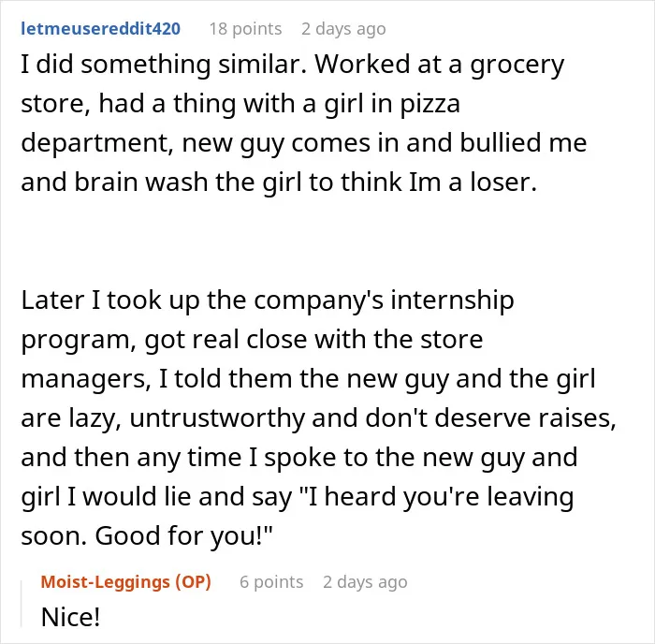The width and height of the screenshot is (655, 644).
Task: Open Moist-Leggings (OP) profile link
Action: click(125, 582)
